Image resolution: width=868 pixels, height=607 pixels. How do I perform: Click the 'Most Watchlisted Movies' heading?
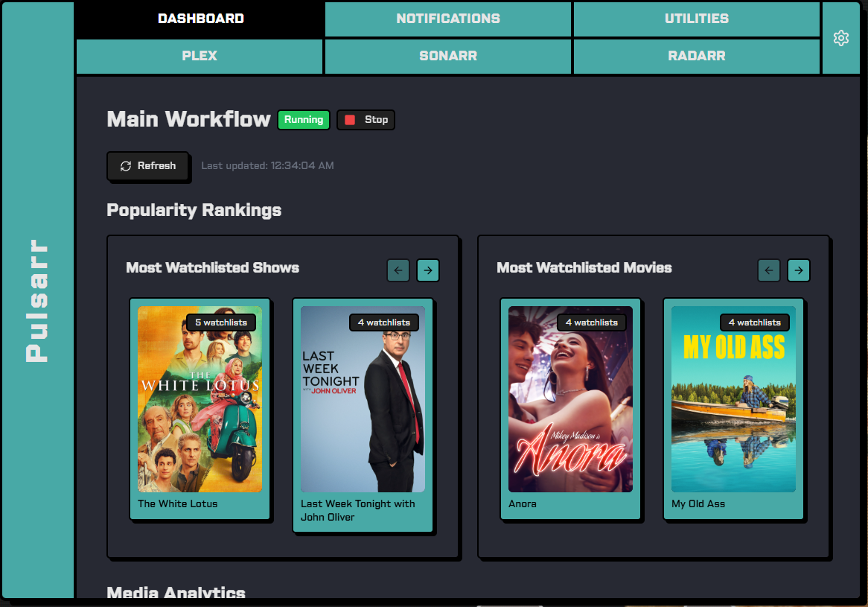point(584,268)
